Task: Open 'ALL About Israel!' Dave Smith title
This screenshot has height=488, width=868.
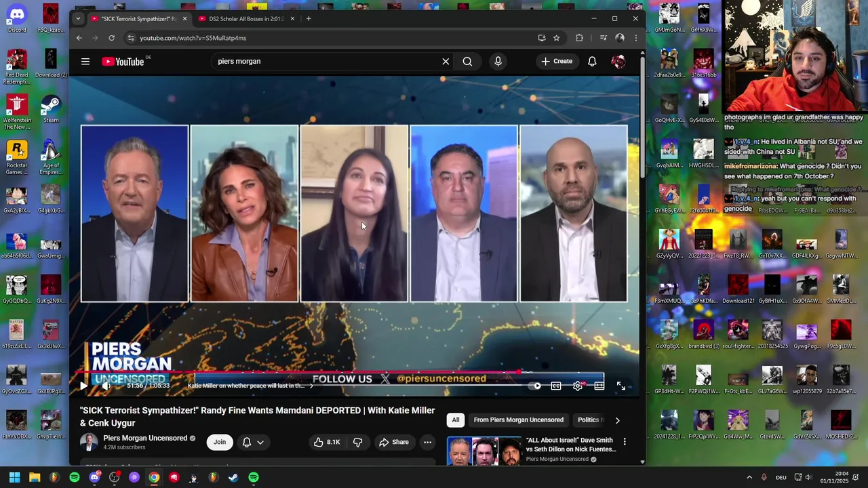Action: tap(570, 445)
